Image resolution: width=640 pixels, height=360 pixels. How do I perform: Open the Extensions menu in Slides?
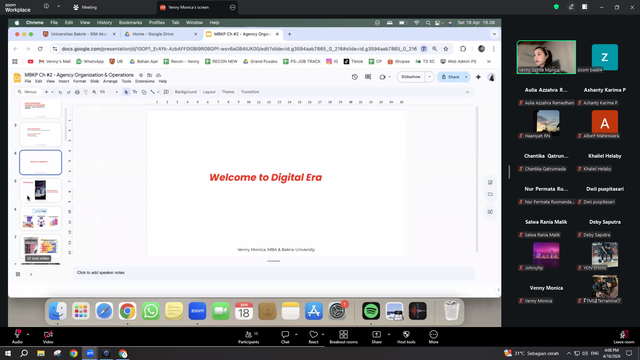point(144,81)
